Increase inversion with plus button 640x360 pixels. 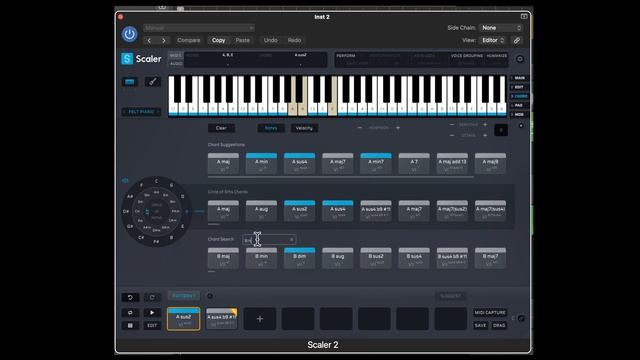point(398,128)
